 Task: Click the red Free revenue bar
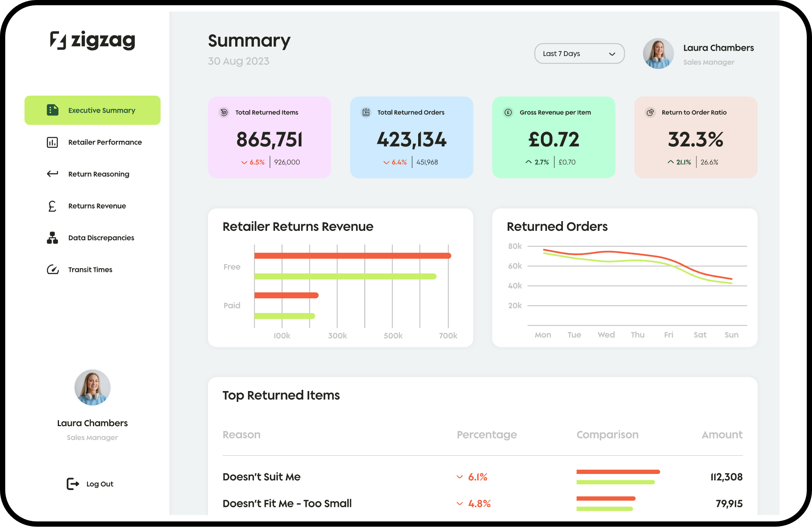click(x=352, y=256)
